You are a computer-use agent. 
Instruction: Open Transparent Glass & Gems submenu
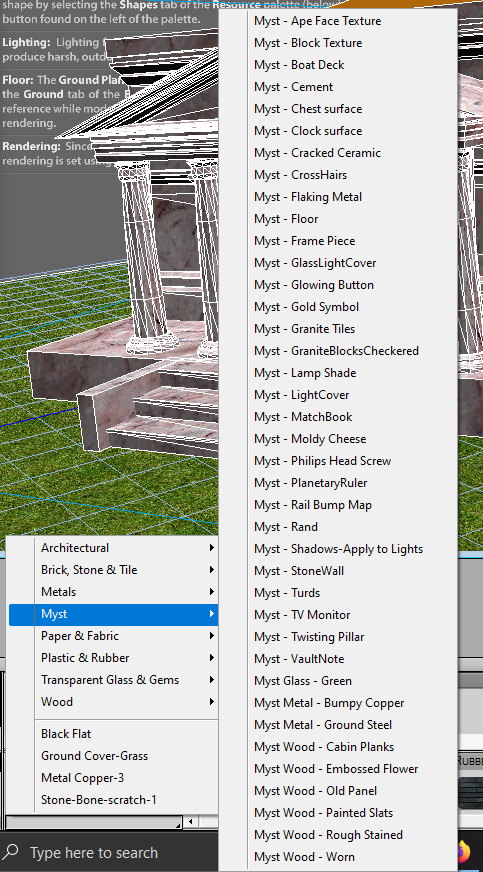pos(113,680)
